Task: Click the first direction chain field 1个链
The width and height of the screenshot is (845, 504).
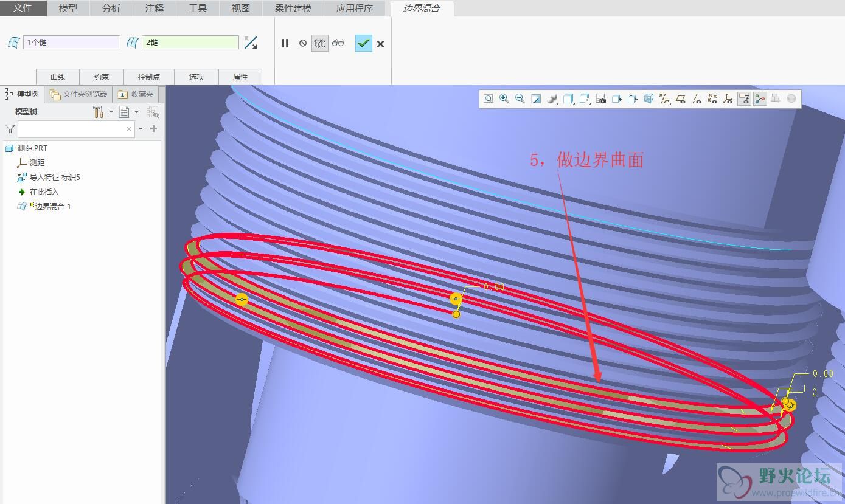Action: tap(72, 43)
